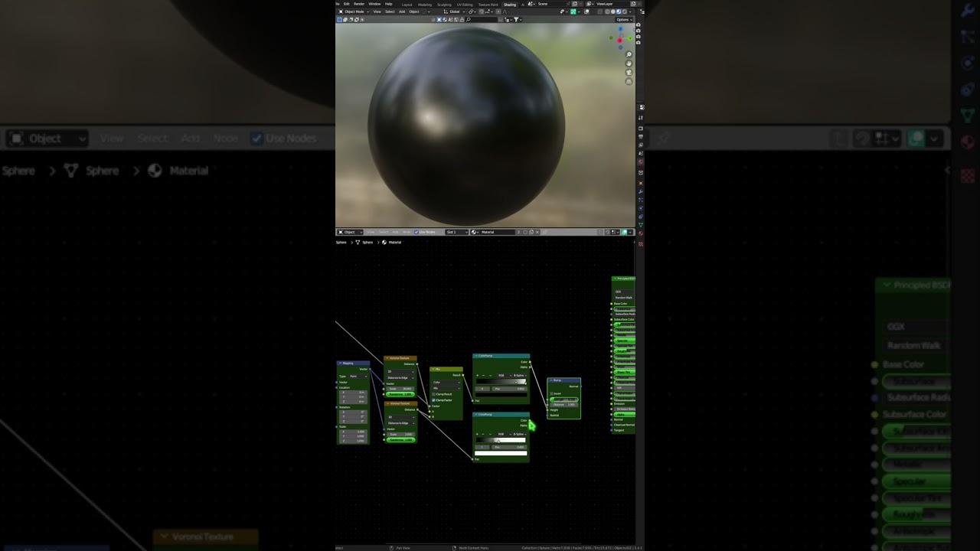Viewport: 980px width, 551px height.
Task: Open node editor Add menu
Action: click(x=395, y=232)
